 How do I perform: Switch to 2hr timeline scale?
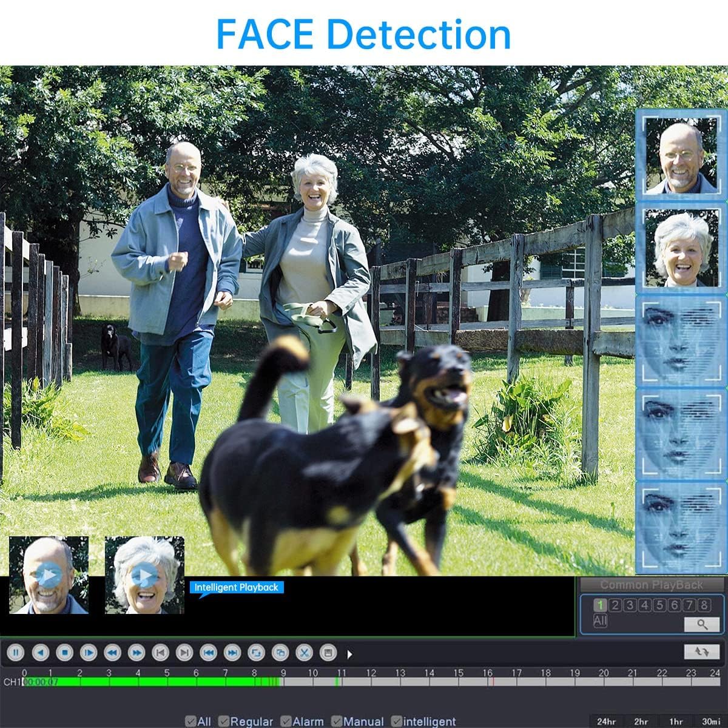(641, 721)
